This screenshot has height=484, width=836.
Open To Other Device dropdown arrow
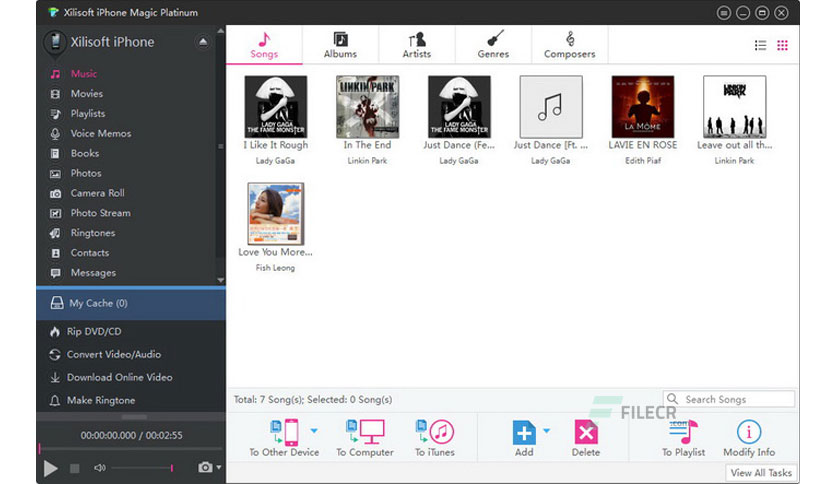click(x=314, y=431)
